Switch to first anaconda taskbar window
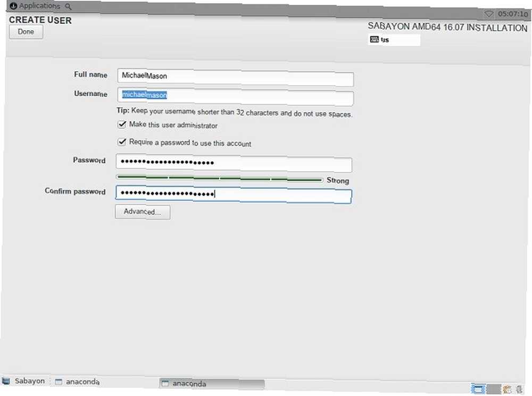Image resolution: width=532 pixels, height=396 pixels. pyautogui.click(x=77, y=382)
